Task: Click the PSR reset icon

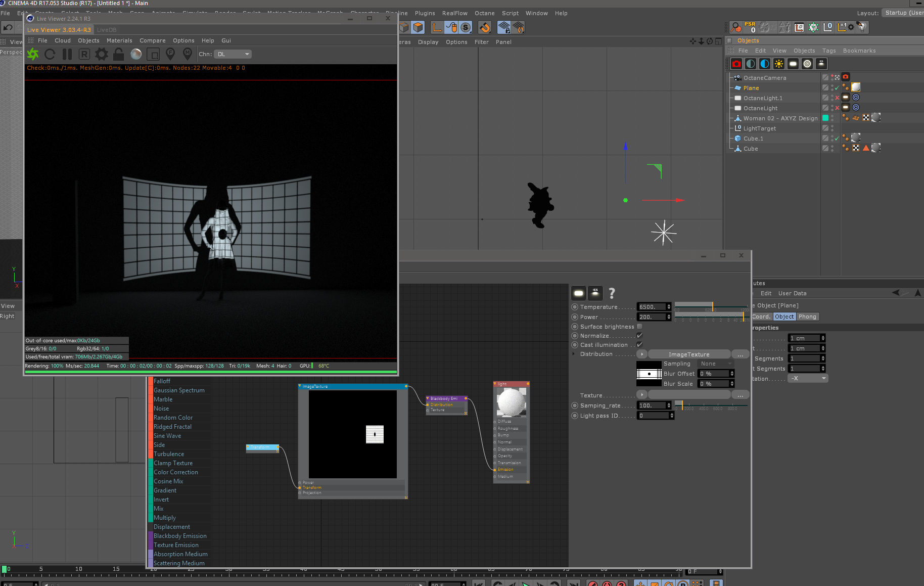Action: click(750, 27)
